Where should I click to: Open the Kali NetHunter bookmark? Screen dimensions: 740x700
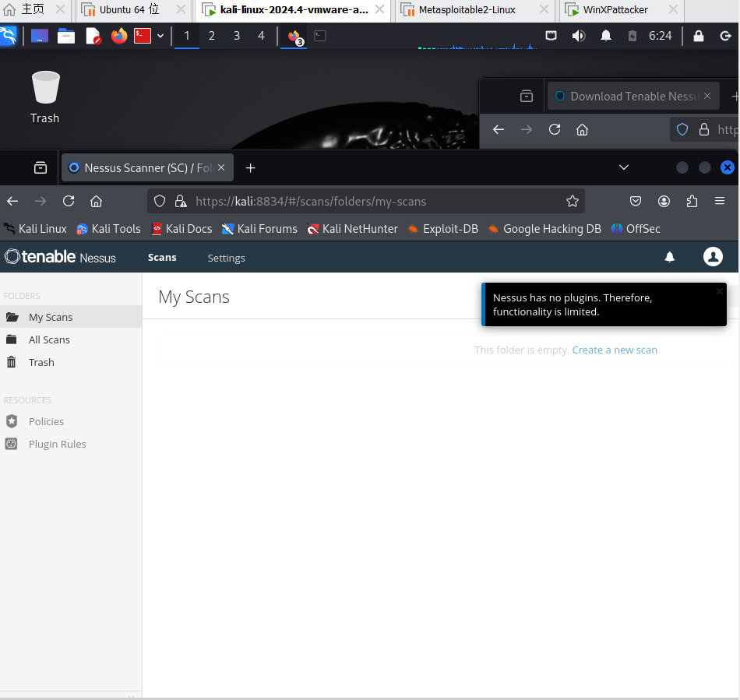tap(352, 229)
